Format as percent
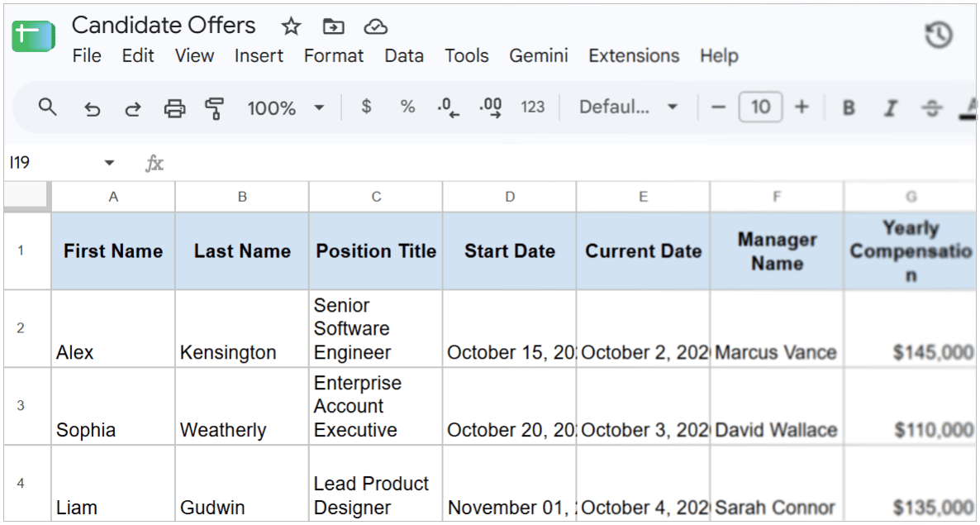The image size is (980, 525). 407,107
